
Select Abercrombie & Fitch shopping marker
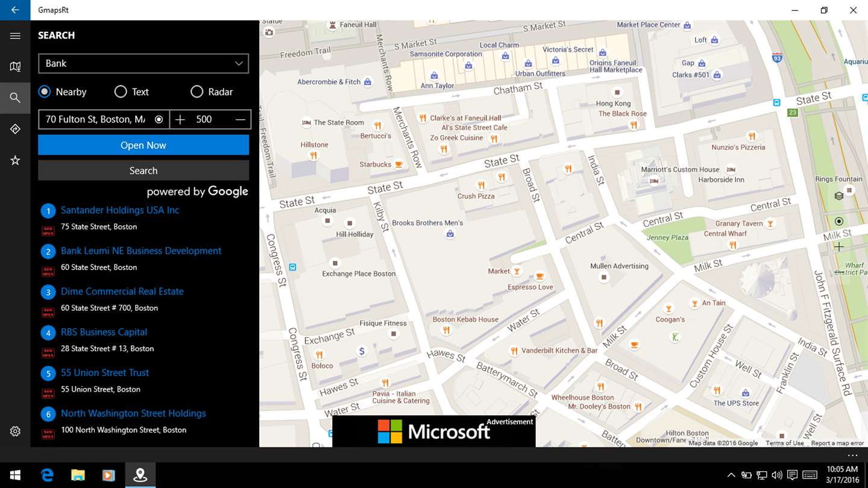click(368, 82)
